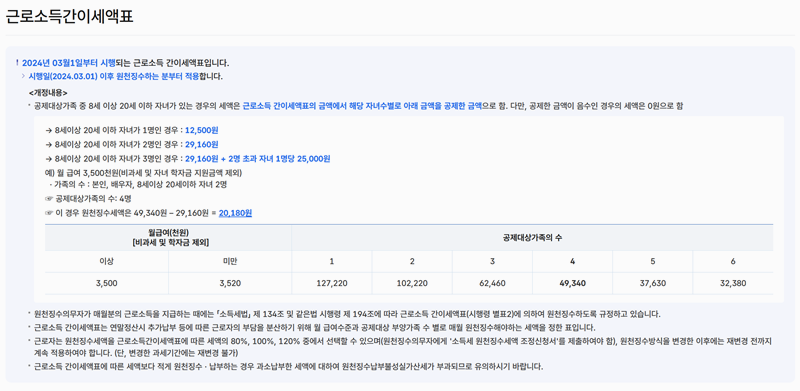Click the '가족의 수 : 본인, 배우자' line
This screenshot has width=800, height=391.
[x=138, y=184]
